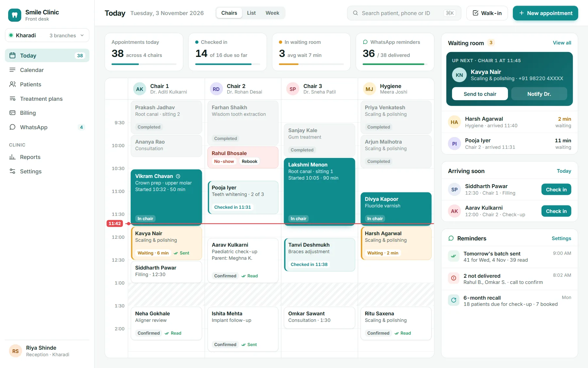The image size is (588, 368).
Task: Open Tanvi Deshmukh's braces adjustment appointment
Action: [x=319, y=254]
